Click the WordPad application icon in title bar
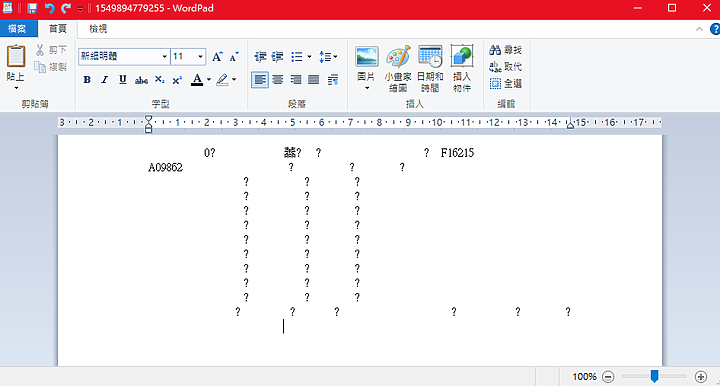Viewport: 720px width, 386px height. pyautogui.click(x=8, y=8)
